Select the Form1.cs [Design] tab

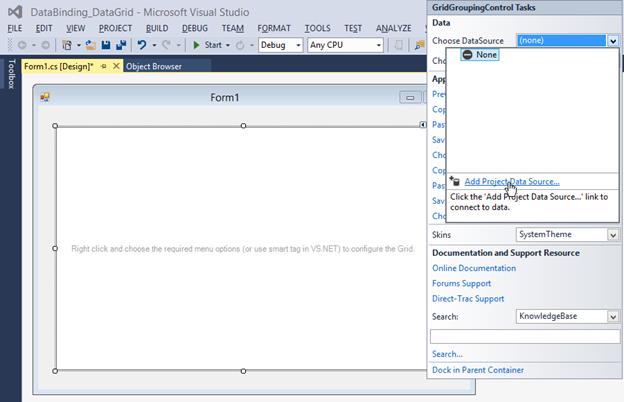point(58,66)
